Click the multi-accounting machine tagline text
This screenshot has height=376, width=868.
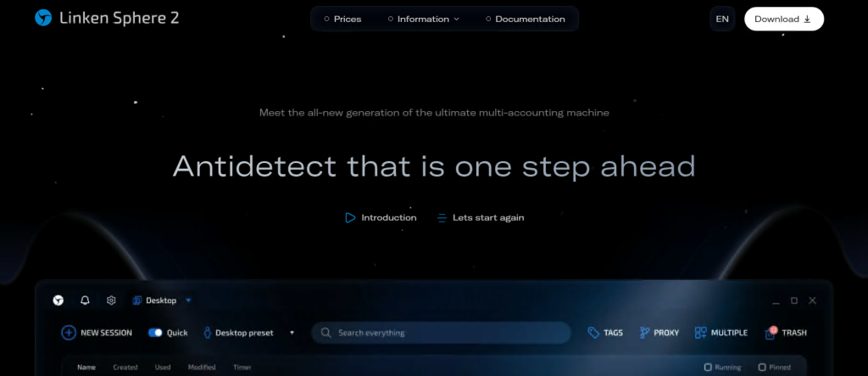434,113
